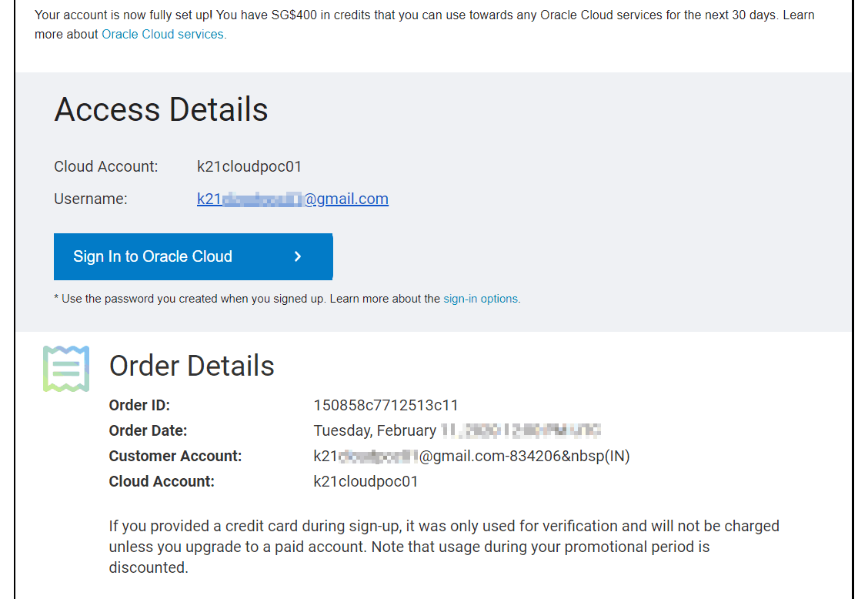Click the credit card verification paragraph
The height and width of the screenshot is (599, 868).
click(x=443, y=547)
